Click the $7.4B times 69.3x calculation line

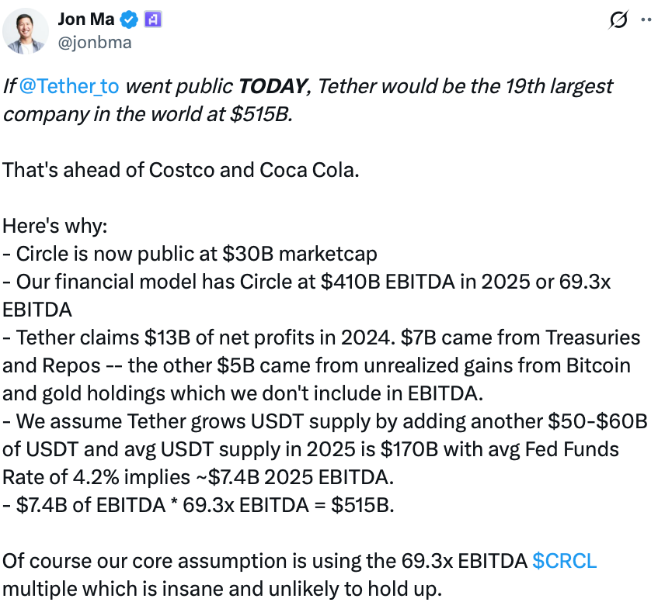click(198, 505)
